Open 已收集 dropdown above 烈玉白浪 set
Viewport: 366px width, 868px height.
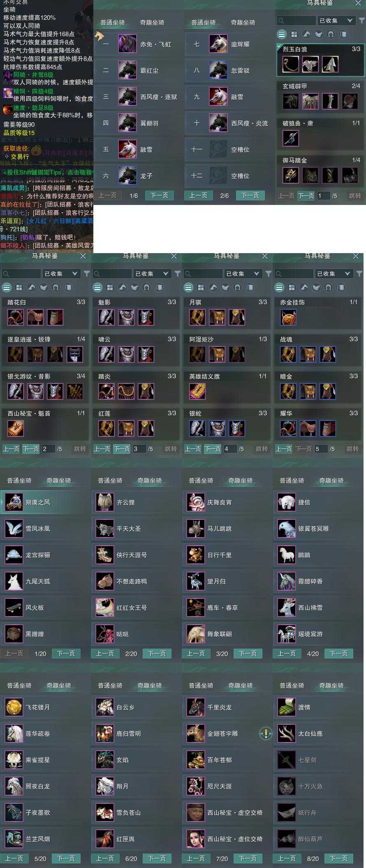coord(336,21)
